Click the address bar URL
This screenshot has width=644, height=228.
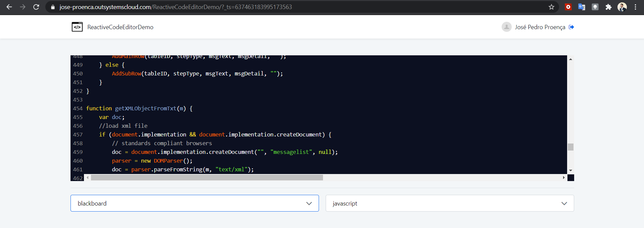(176, 7)
